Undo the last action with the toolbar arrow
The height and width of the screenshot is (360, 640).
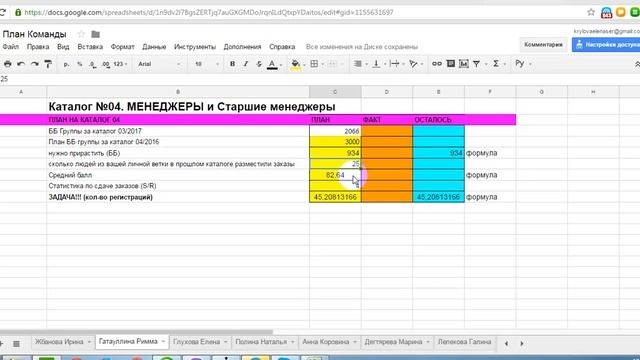21,64
